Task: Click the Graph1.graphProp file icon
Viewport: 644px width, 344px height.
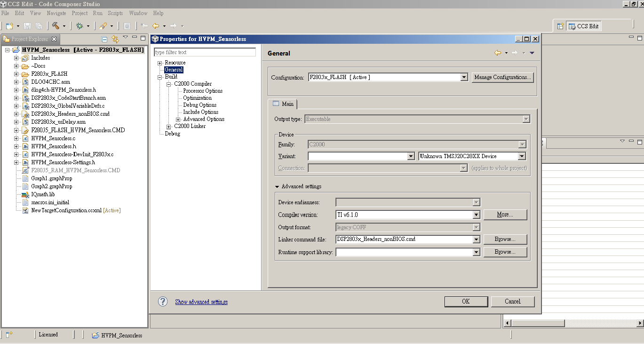Action: [x=25, y=178]
